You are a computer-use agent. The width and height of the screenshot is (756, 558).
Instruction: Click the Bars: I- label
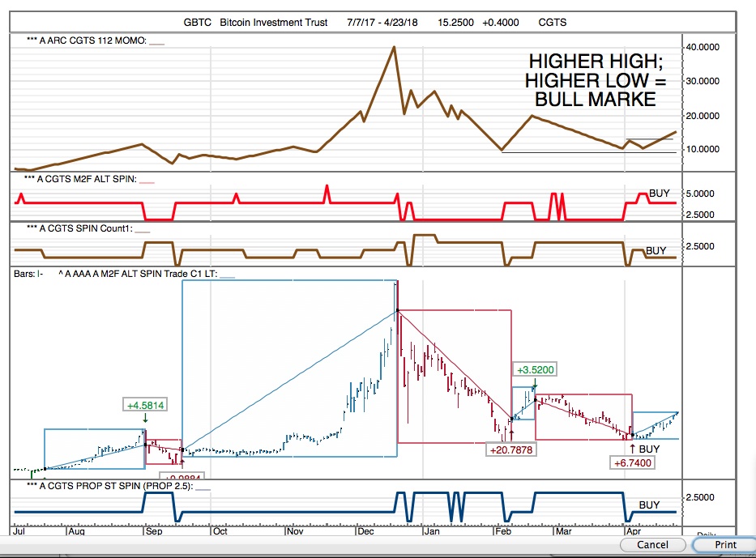[x=28, y=274]
